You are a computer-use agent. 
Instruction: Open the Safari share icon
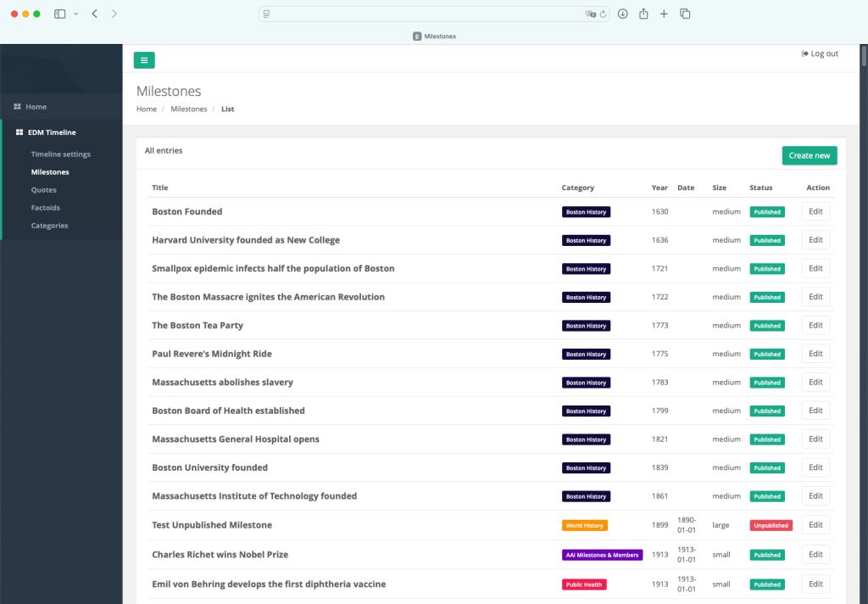click(x=643, y=14)
